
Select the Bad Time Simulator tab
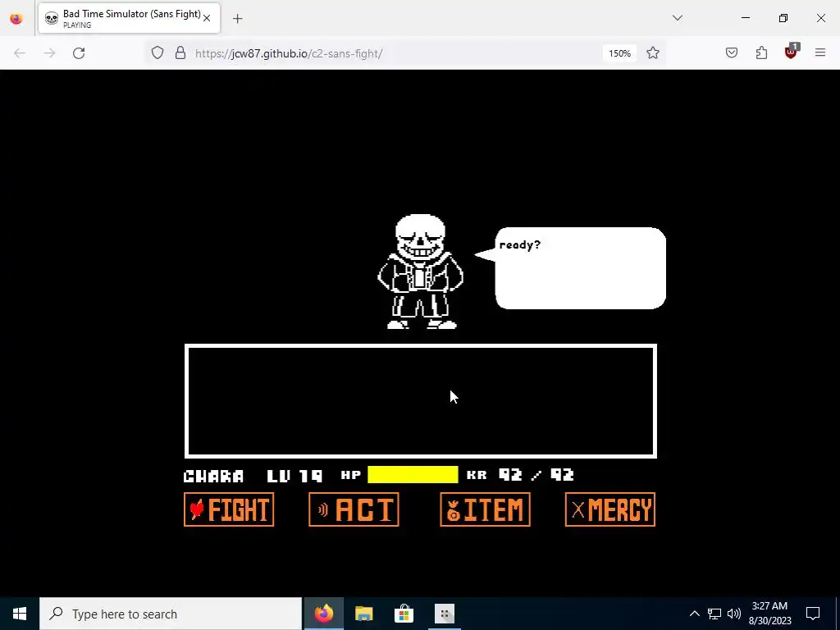point(129,18)
